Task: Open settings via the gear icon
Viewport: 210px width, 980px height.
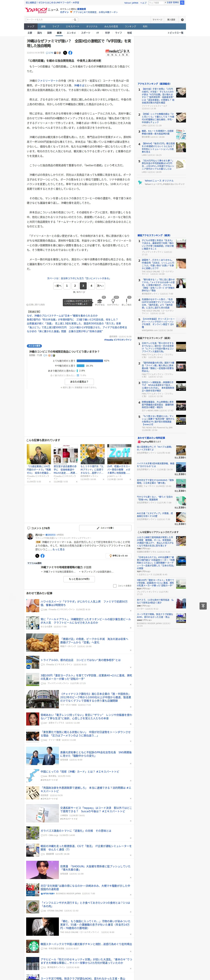Action: click(x=182, y=19)
